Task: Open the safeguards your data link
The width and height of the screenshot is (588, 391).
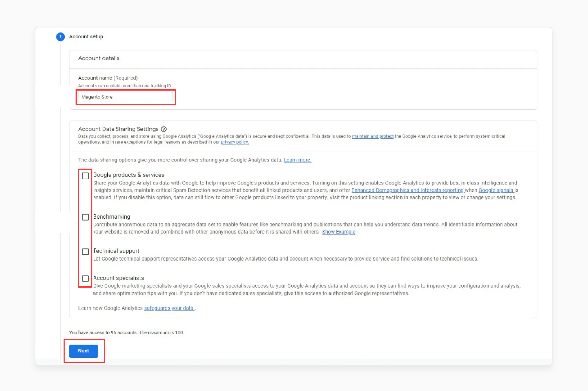Action: pos(169,308)
